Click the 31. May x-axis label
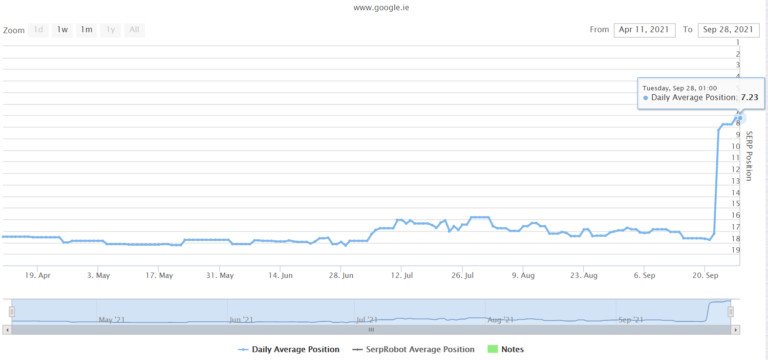Screen dimensions: 768x360 pyautogui.click(x=220, y=276)
